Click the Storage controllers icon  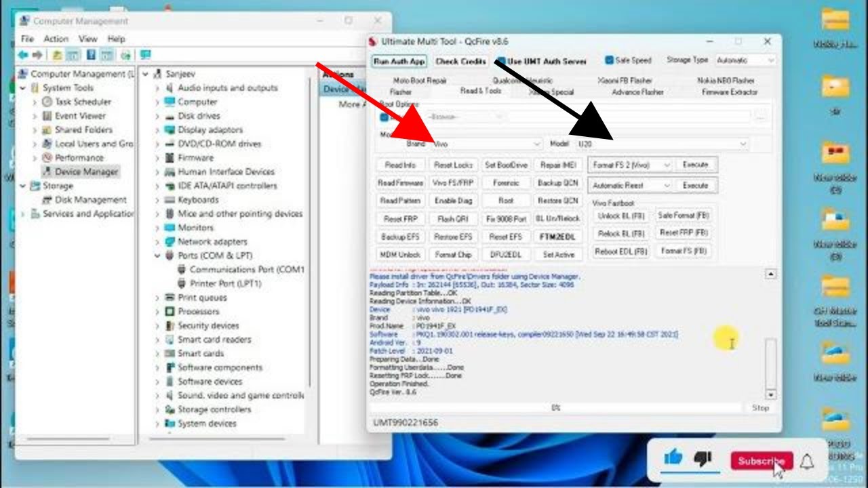[170, 409]
